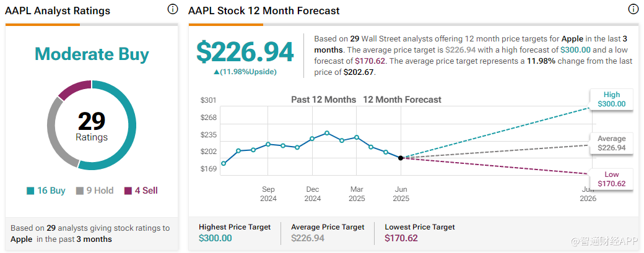Select the Past 12 Months chart label
The width and height of the screenshot is (644, 253).
click(x=323, y=100)
